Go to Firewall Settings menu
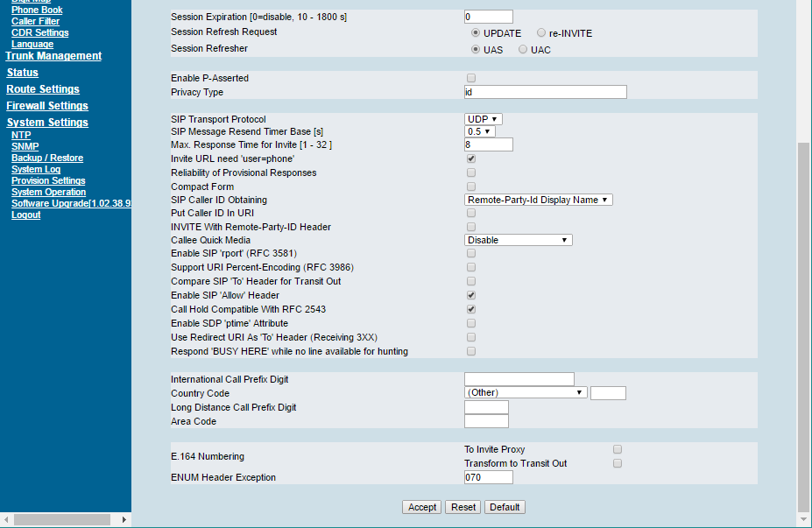 [47, 106]
